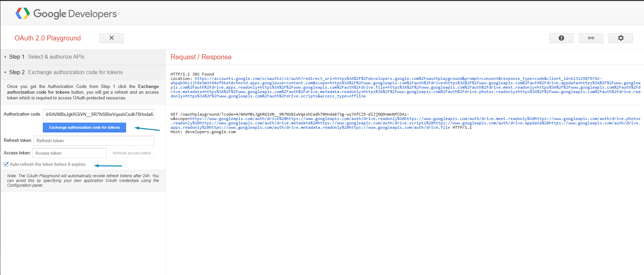Focus the Authorization code field
Viewport: 644px width, 275px height.
point(98,115)
